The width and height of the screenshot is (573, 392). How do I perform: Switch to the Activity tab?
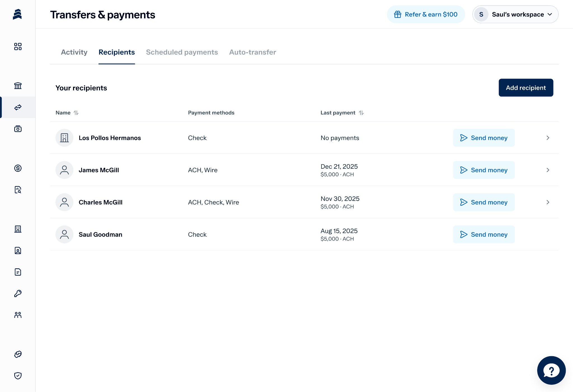74,52
